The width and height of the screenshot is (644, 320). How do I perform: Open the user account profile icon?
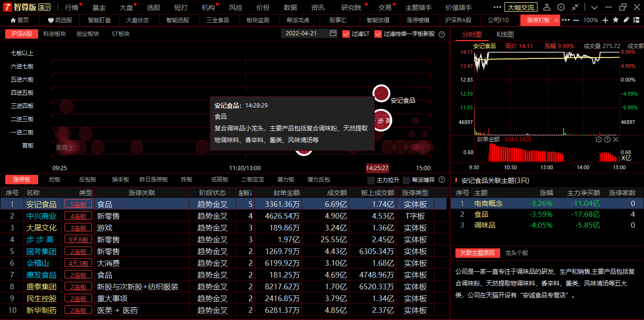coord(547,8)
